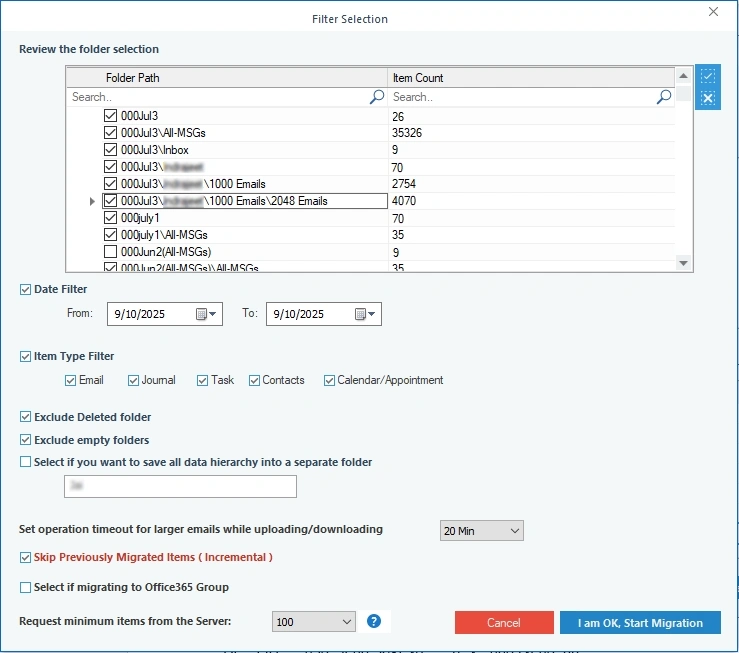Viewport: 739px width, 653px height.
Task: Open the To date calendar picker
Action: (365, 314)
